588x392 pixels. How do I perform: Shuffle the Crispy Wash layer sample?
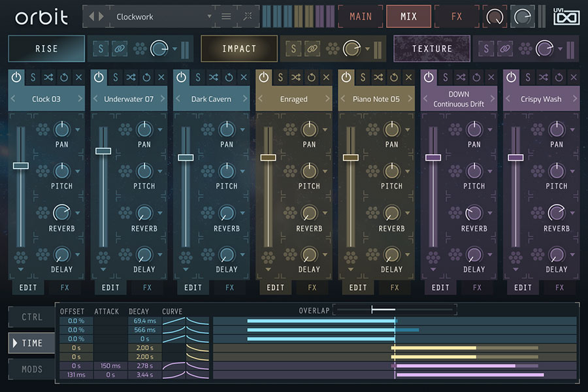click(544, 78)
